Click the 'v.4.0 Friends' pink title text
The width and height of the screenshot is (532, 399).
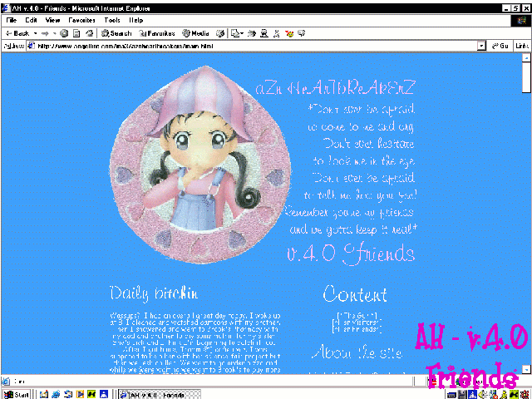point(351,253)
